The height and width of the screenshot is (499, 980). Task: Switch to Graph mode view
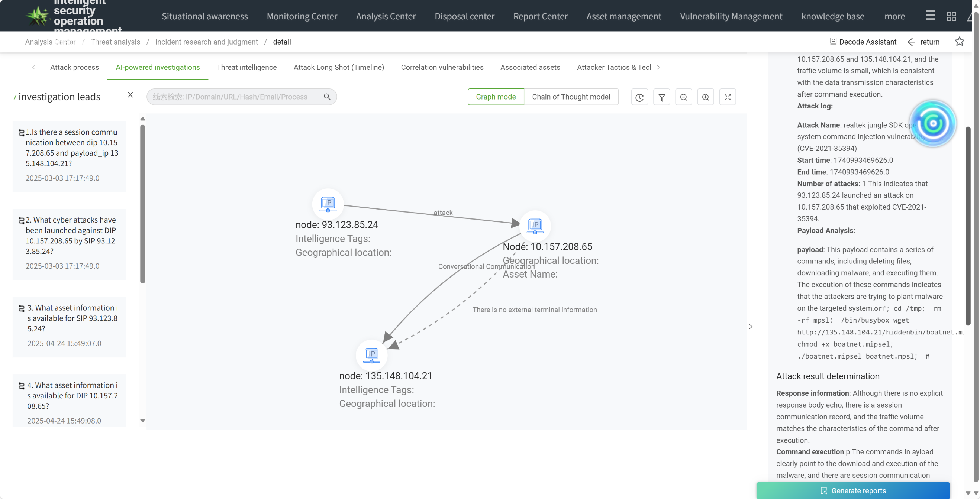coord(496,97)
